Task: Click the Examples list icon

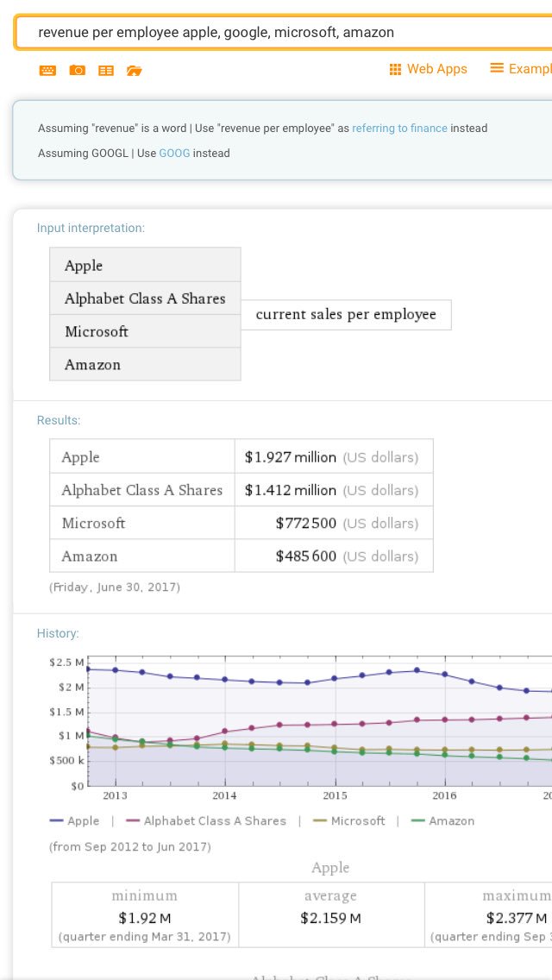Action: pos(497,67)
